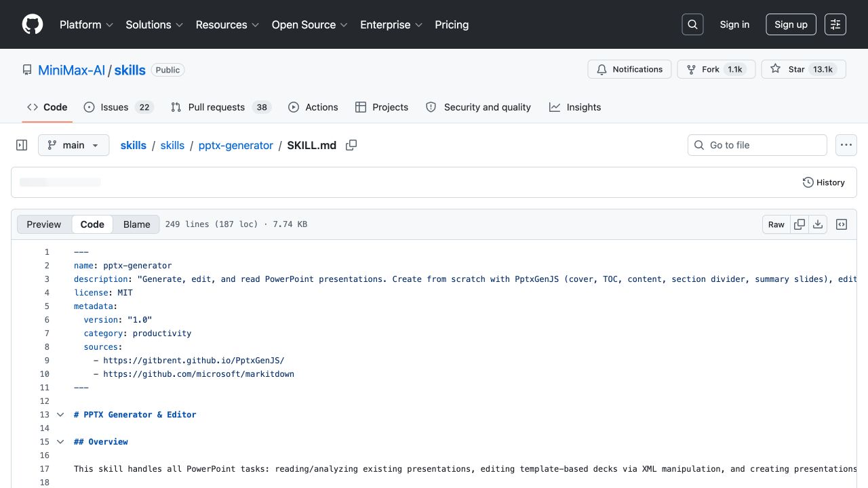Viewport: 868px width, 488px height.
Task: Open the Pull requests tab
Action: tap(220, 107)
